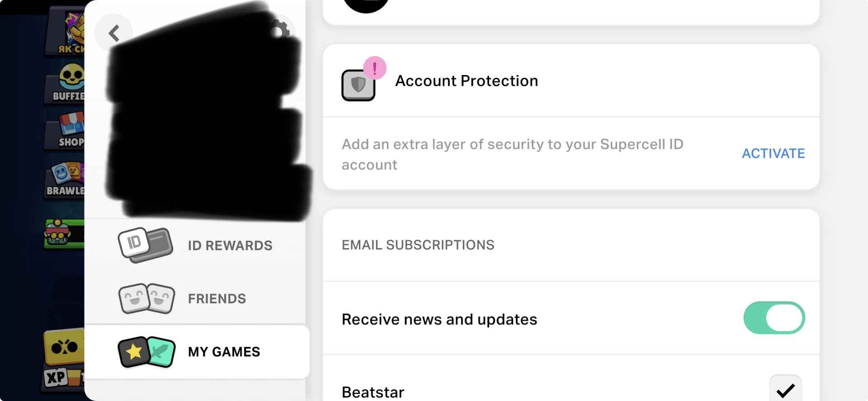
Task: Click ACTIVATE for account protection
Action: click(x=773, y=154)
